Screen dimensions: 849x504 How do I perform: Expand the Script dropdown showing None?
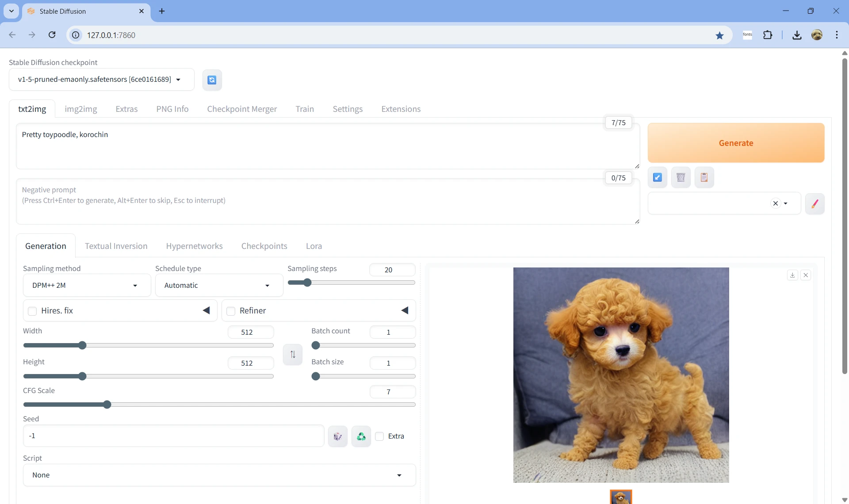pyautogui.click(x=219, y=475)
